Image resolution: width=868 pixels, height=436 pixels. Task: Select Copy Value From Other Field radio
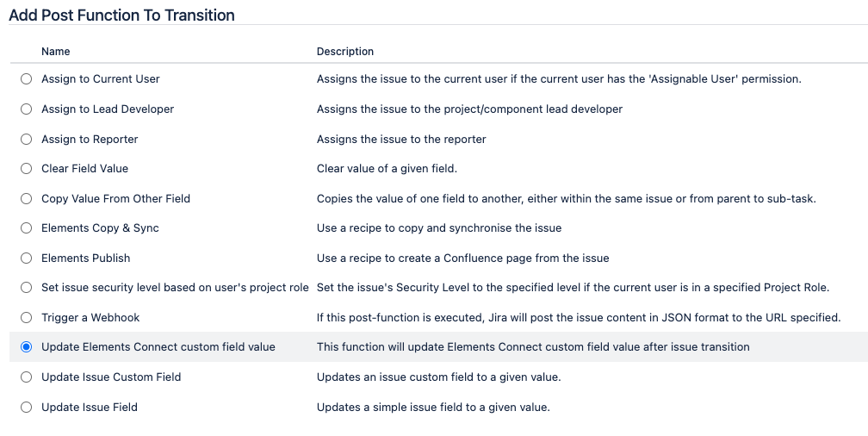[26, 199]
